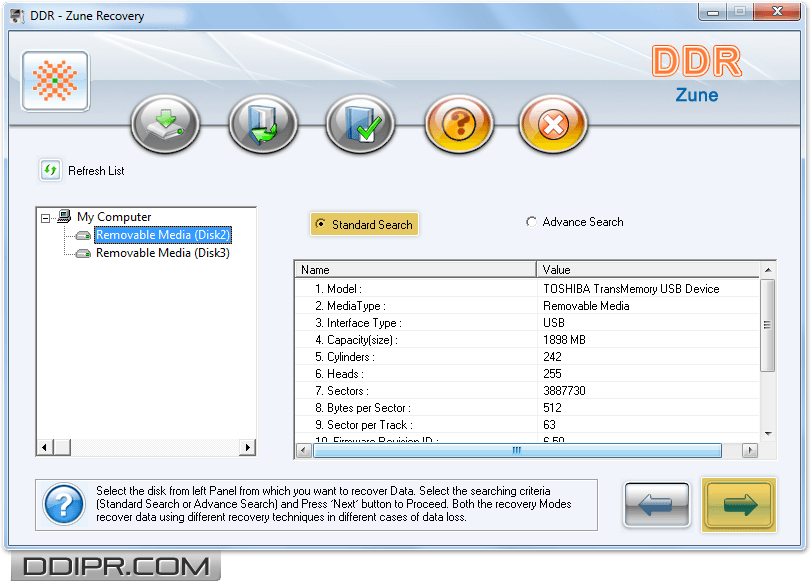
Task: Click table vertical scrollbar up arrow
Action: point(768,270)
